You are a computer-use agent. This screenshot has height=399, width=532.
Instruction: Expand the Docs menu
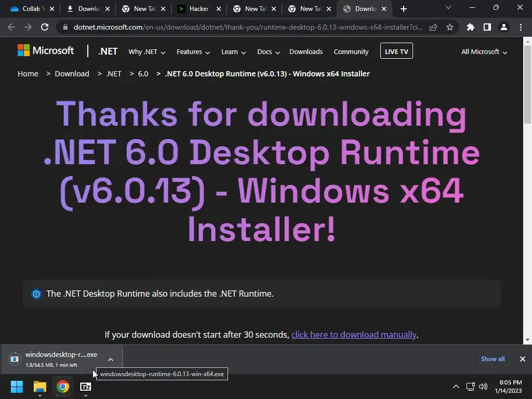pyautogui.click(x=269, y=52)
